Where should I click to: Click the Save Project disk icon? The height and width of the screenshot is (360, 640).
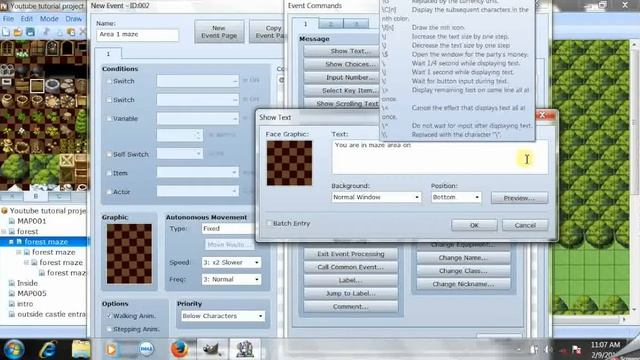(x=30, y=31)
